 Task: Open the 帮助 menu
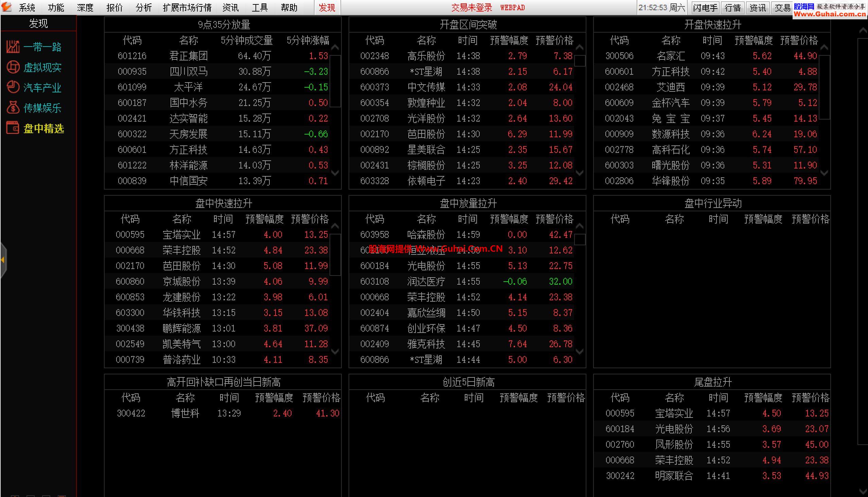click(x=289, y=7)
